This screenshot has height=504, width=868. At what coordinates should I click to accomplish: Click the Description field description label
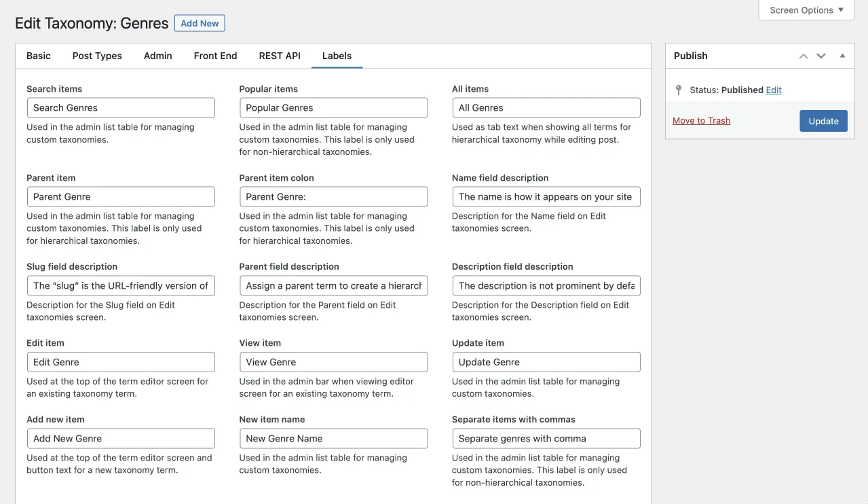(x=512, y=267)
